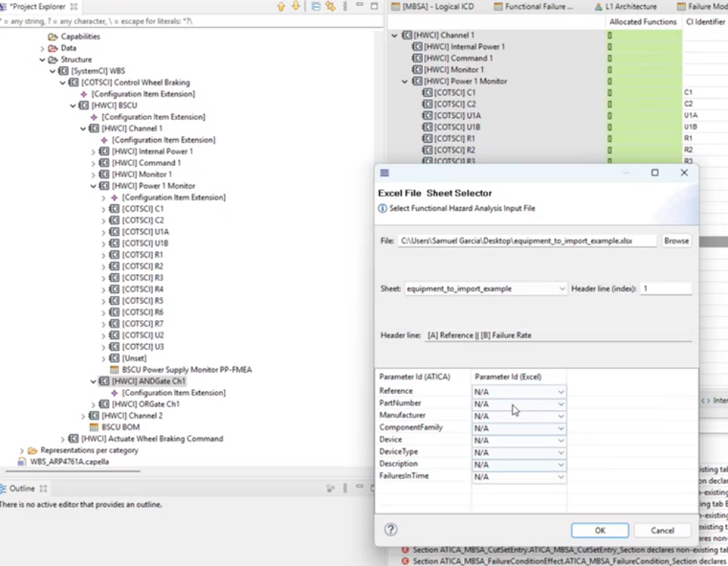
Task: Click the Outline view menu three-dots icon
Action: [345, 488]
